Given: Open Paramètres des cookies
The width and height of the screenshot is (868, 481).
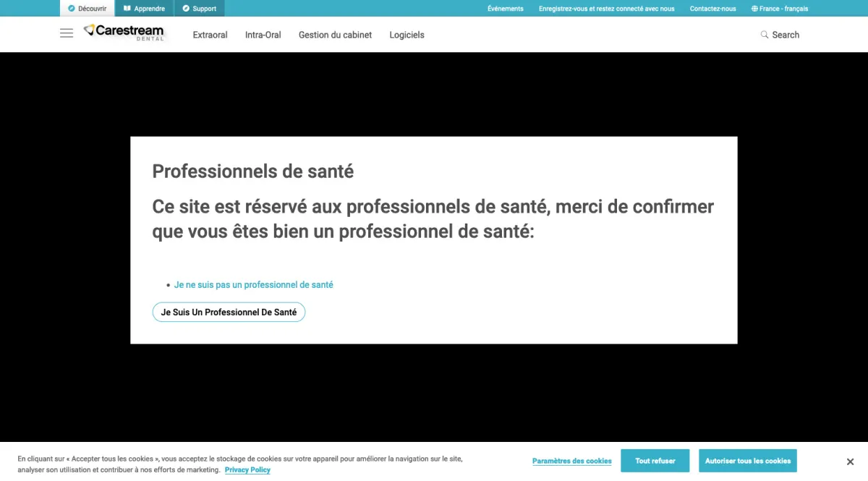Looking at the screenshot, I should coord(571,461).
